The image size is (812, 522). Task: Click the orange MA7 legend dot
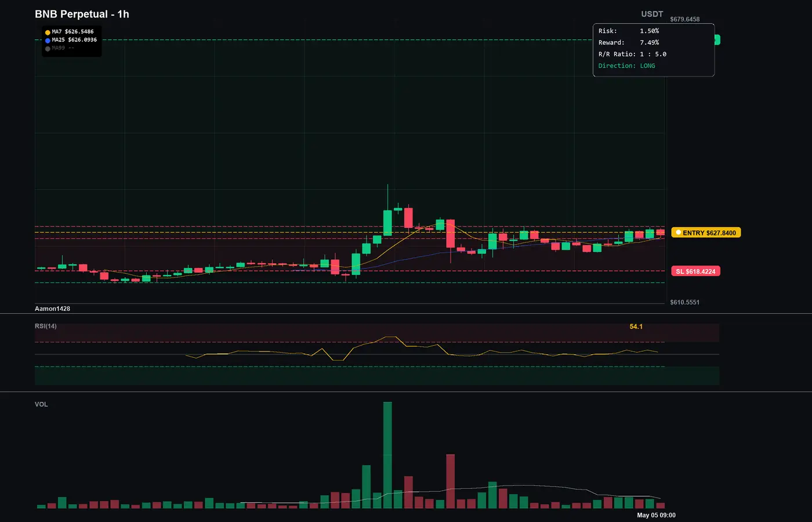coord(48,32)
